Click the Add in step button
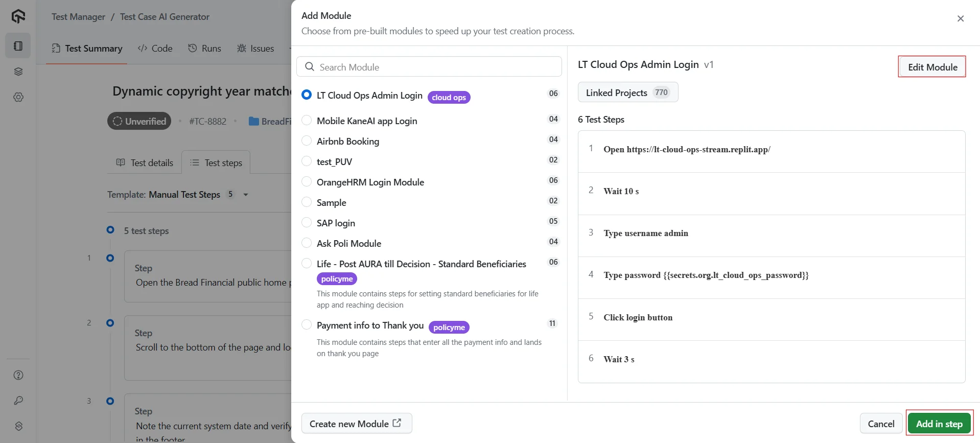Image resolution: width=980 pixels, height=443 pixels. 939,424
